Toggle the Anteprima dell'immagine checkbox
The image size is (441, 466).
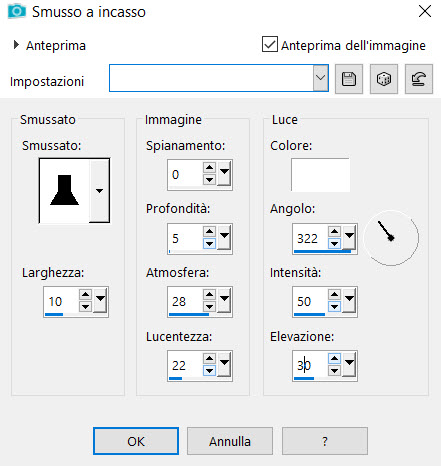click(270, 45)
